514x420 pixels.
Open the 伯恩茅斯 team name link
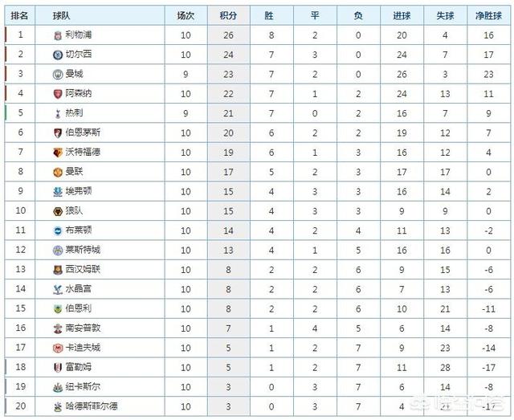[x=83, y=133]
